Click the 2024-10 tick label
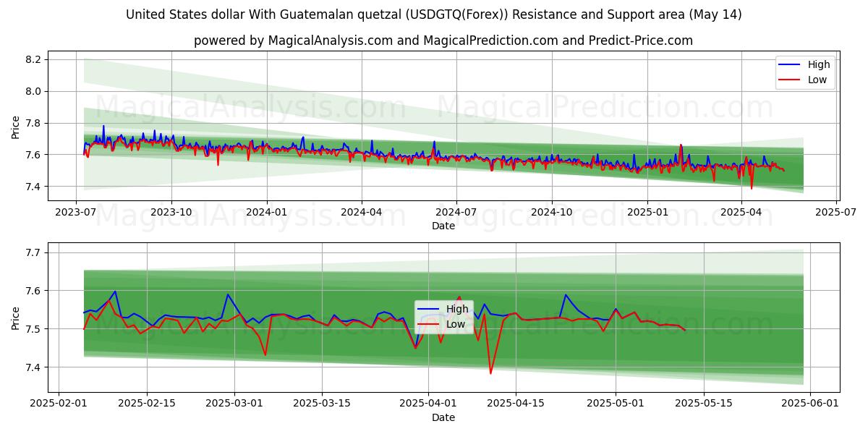The width and height of the screenshot is (868, 434). click(552, 212)
